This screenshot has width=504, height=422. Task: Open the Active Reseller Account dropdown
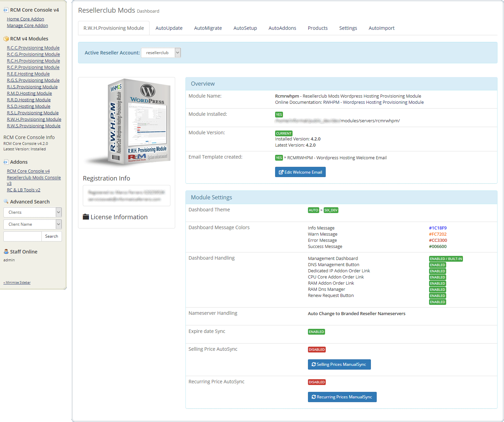pyautogui.click(x=161, y=53)
